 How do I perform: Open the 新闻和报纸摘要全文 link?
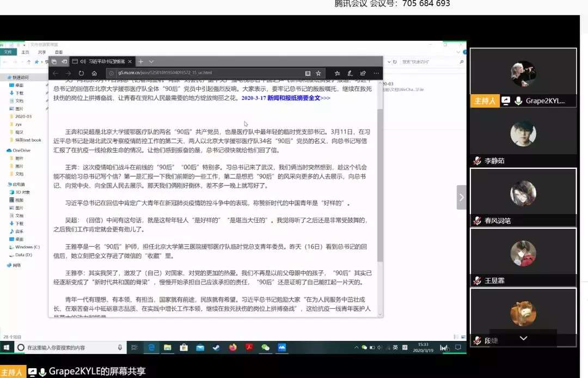[x=298, y=98]
